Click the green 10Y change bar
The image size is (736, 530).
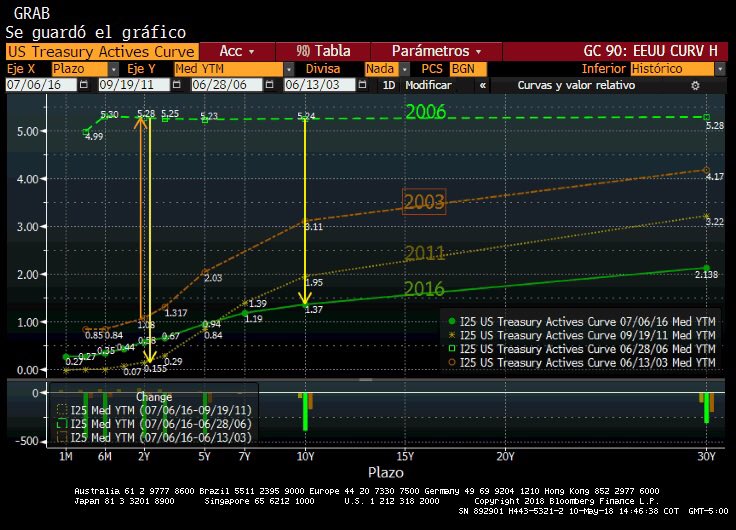(305, 412)
